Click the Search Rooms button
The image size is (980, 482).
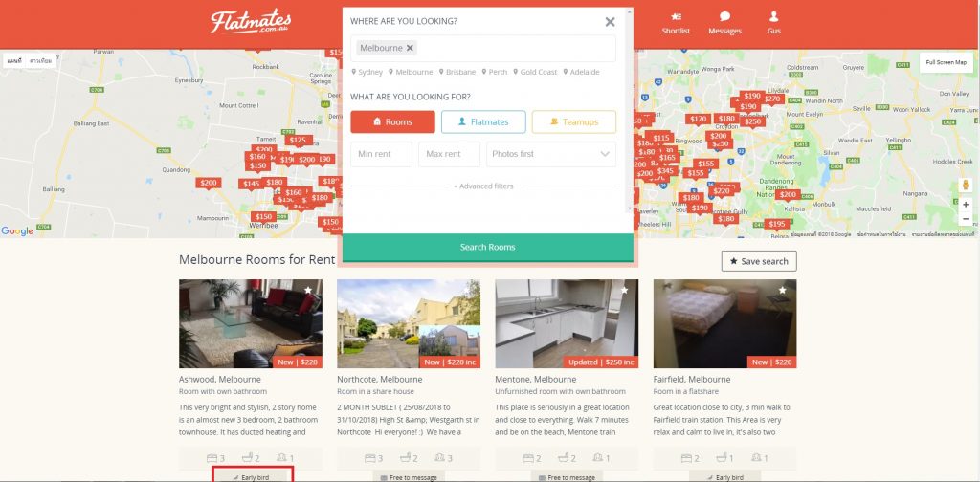[487, 248]
